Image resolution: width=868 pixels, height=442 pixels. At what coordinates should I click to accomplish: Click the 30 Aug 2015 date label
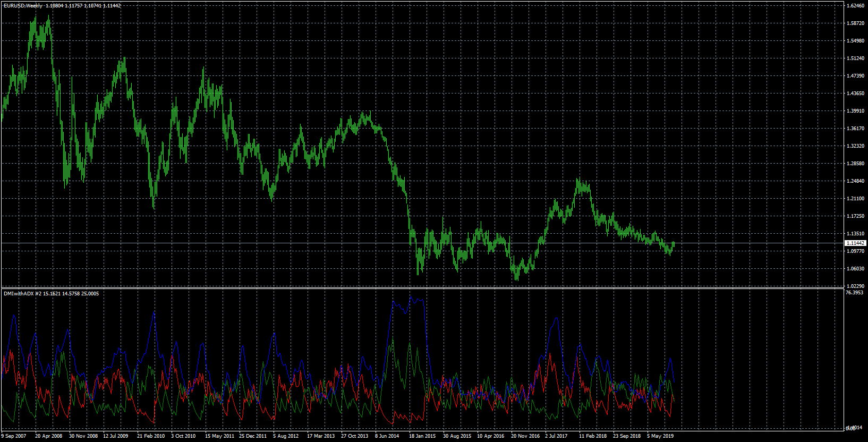coord(457,436)
